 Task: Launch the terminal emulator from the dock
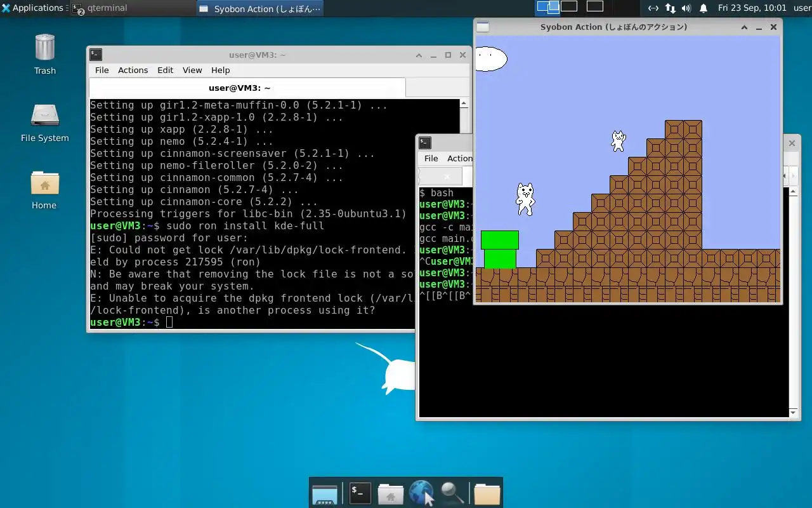360,493
